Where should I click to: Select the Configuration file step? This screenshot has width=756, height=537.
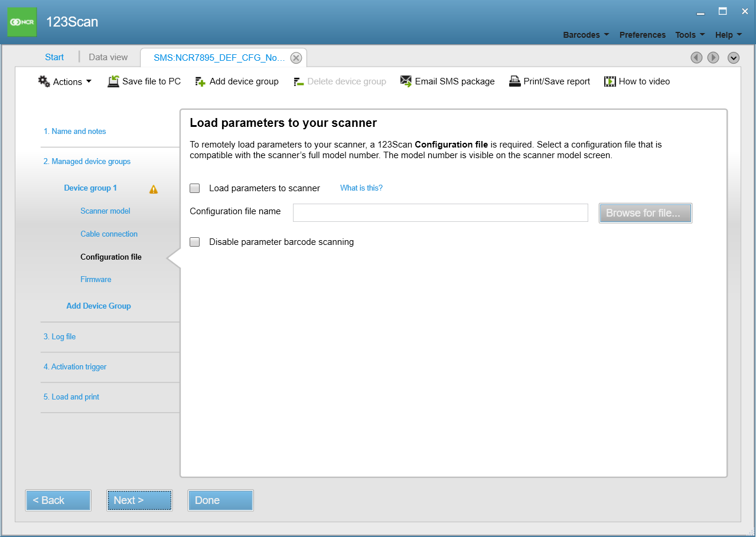(111, 257)
